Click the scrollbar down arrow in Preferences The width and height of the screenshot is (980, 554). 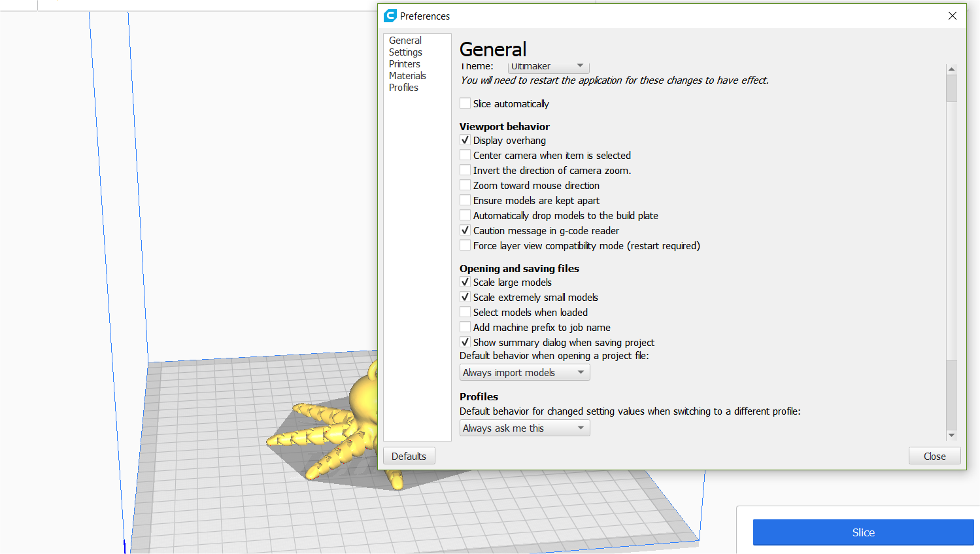pos(951,435)
